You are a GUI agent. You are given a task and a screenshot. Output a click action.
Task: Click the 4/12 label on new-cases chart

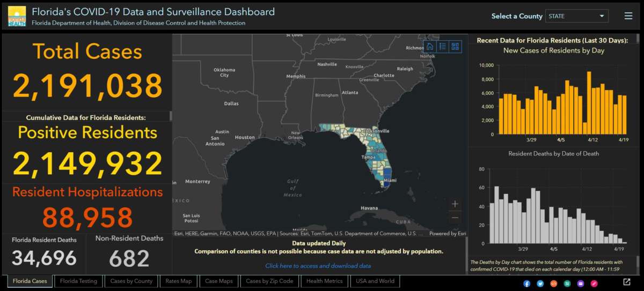[x=593, y=139]
